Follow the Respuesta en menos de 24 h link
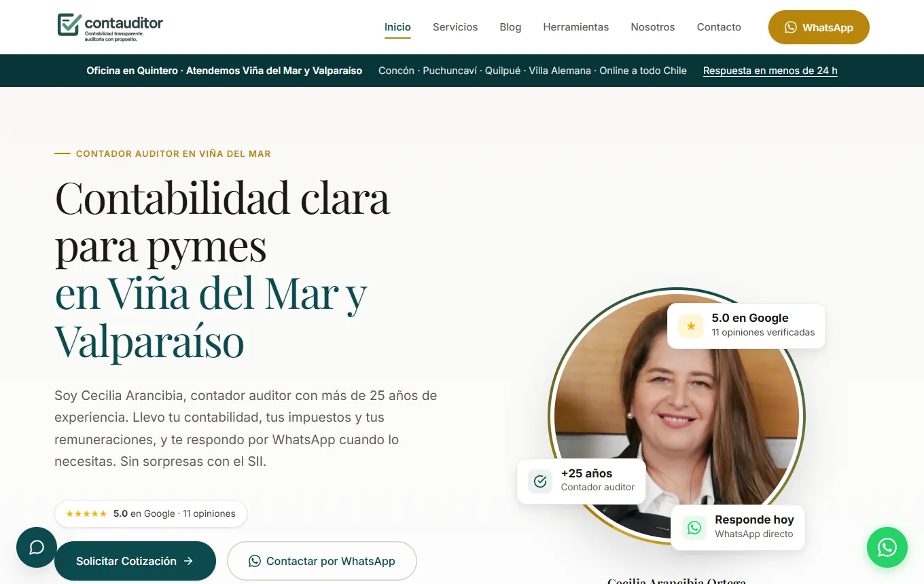The height and width of the screenshot is (584, 924). (x=770, y=71)
